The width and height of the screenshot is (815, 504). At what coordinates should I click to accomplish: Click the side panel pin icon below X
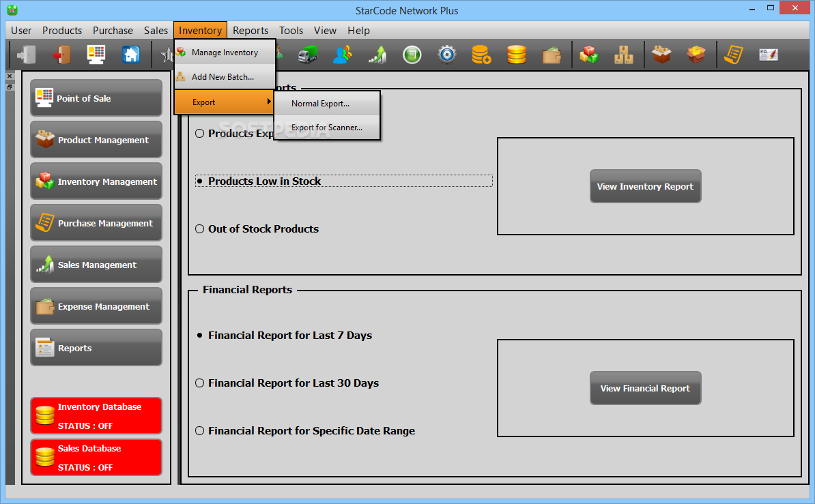pos(10,87)
